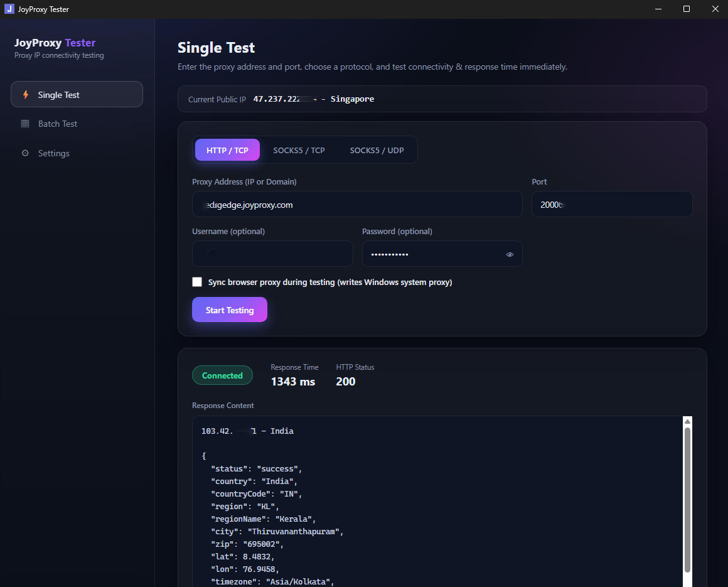The width and height of the screenshot is (728, 587).
Task: Click the "status": "success" line
Action: 256,468
